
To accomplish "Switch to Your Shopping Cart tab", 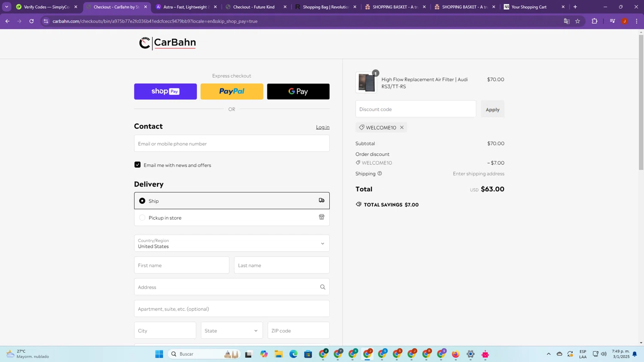I will point(535,7).
